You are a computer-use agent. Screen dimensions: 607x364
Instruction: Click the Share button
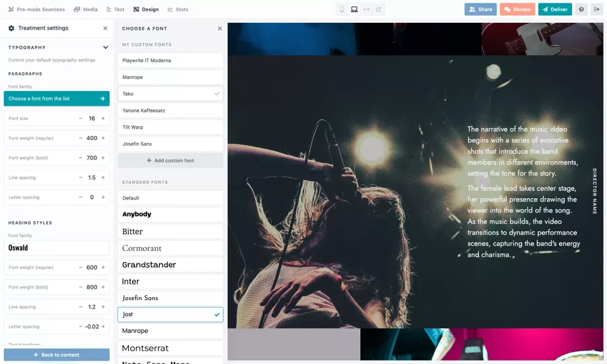point(480,9)
